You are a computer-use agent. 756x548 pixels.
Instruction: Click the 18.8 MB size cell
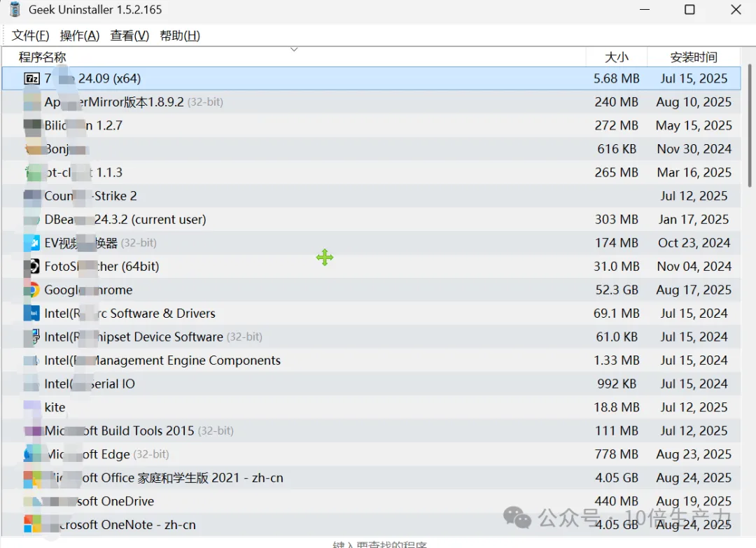point(617,407)
